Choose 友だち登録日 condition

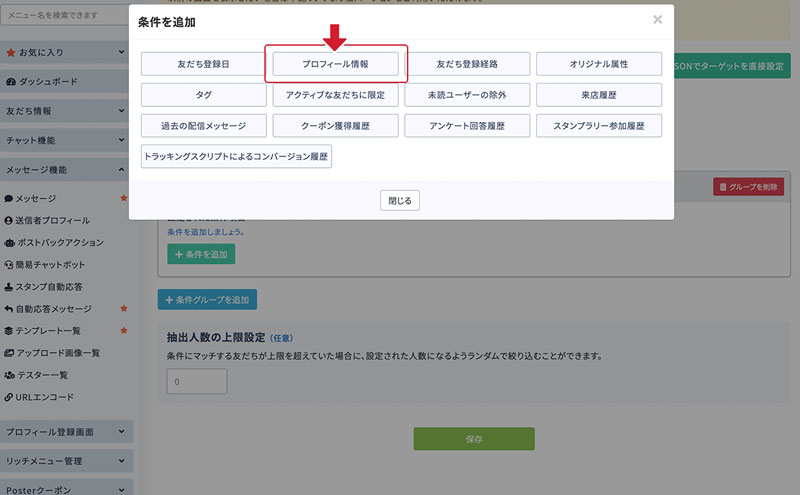204,64
